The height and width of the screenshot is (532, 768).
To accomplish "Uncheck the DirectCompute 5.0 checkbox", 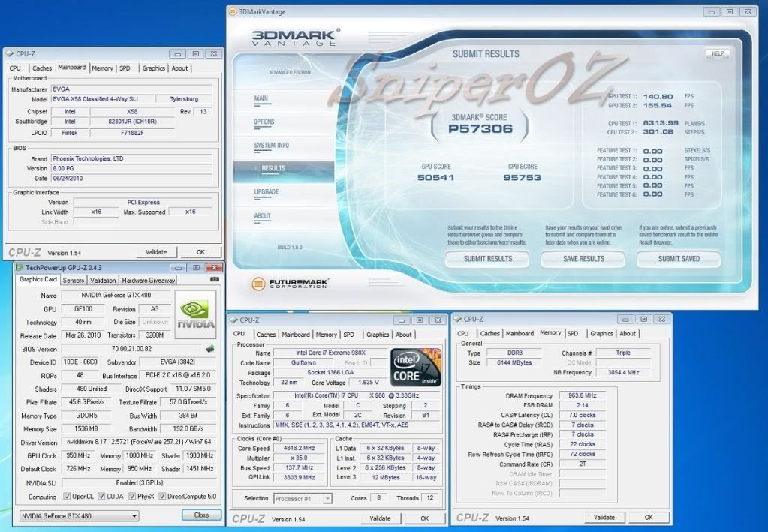I will coord(163,497).
